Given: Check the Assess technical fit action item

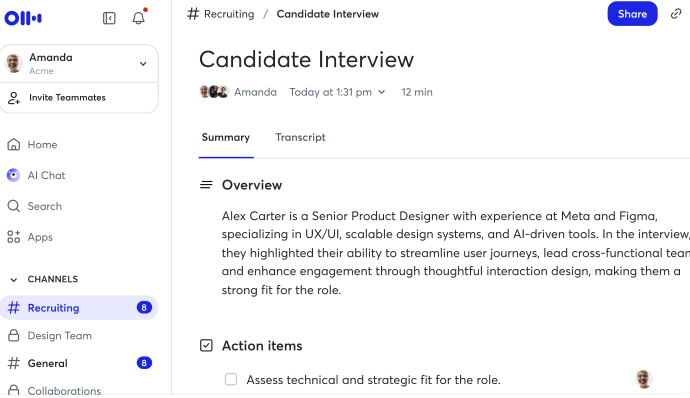Looking at the screenshot, I should pos(231,379).
